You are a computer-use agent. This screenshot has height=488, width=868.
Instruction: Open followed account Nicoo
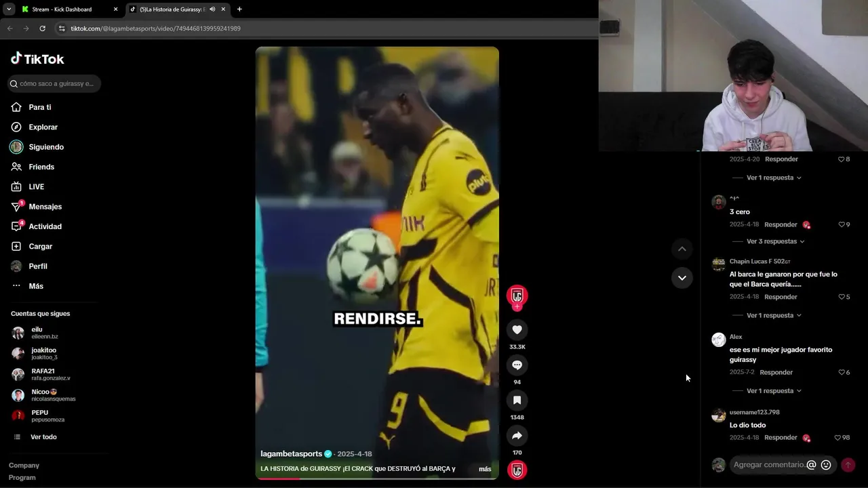43,395
